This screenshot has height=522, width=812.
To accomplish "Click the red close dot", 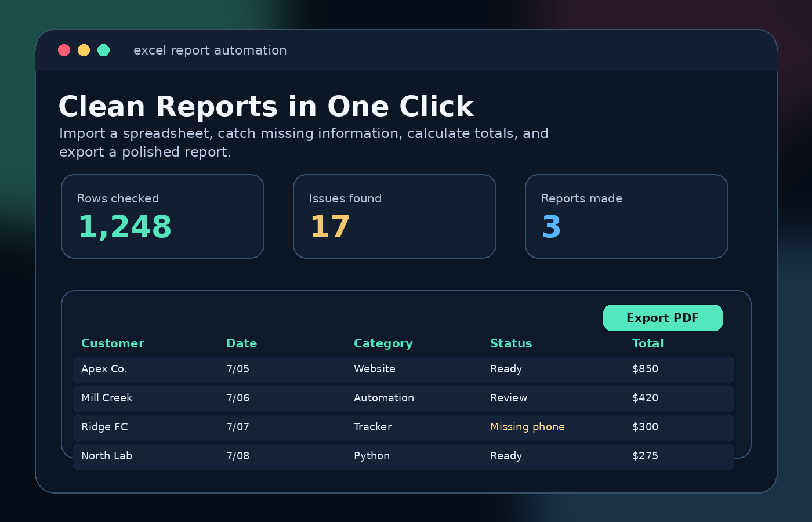I will pos(64,50).
